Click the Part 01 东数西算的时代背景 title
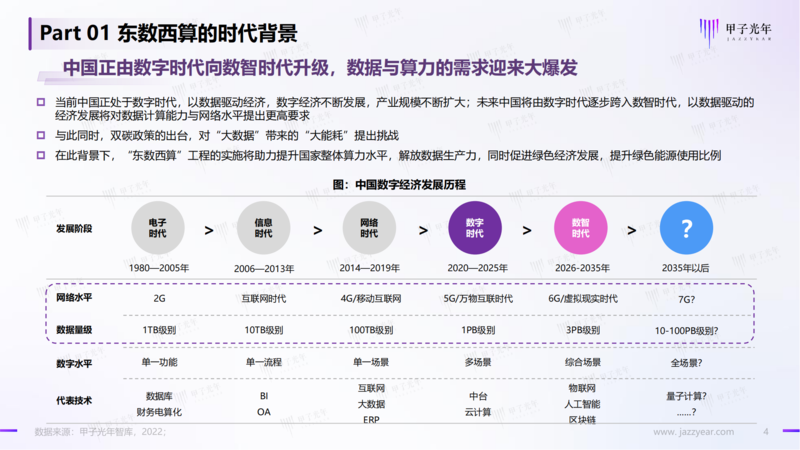 point(167,33)
